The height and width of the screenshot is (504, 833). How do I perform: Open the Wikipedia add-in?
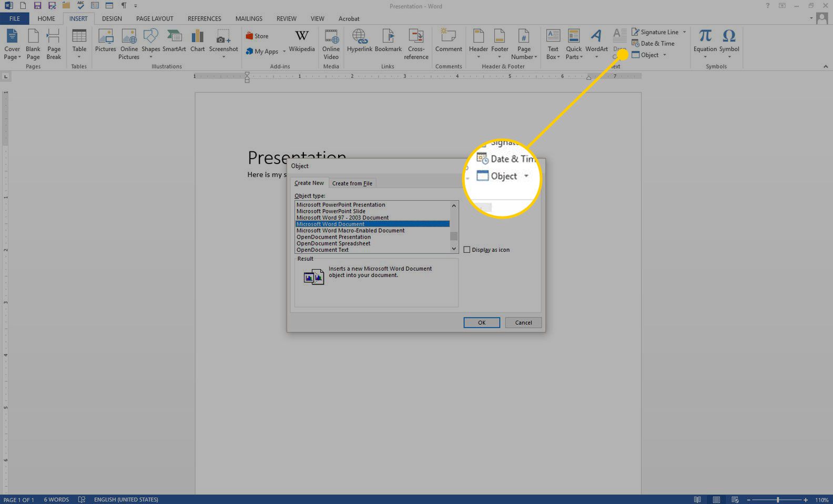(x=302, y=41)
